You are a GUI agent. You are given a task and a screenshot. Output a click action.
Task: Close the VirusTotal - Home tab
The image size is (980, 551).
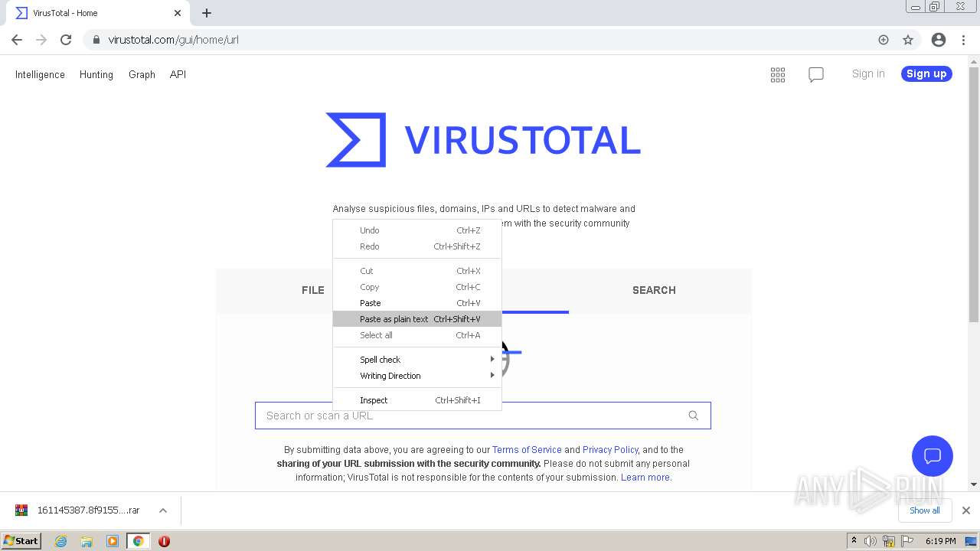click(178, 13)
